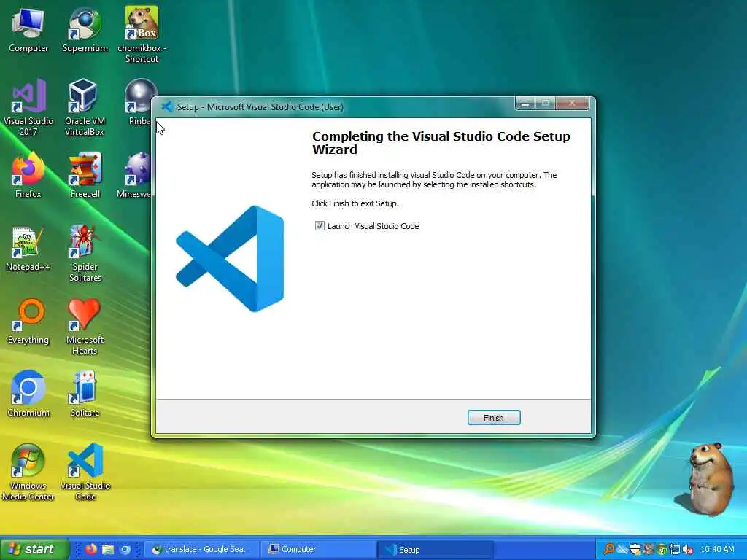
Task: Minimize the Setup window
Action: (525, 104)
